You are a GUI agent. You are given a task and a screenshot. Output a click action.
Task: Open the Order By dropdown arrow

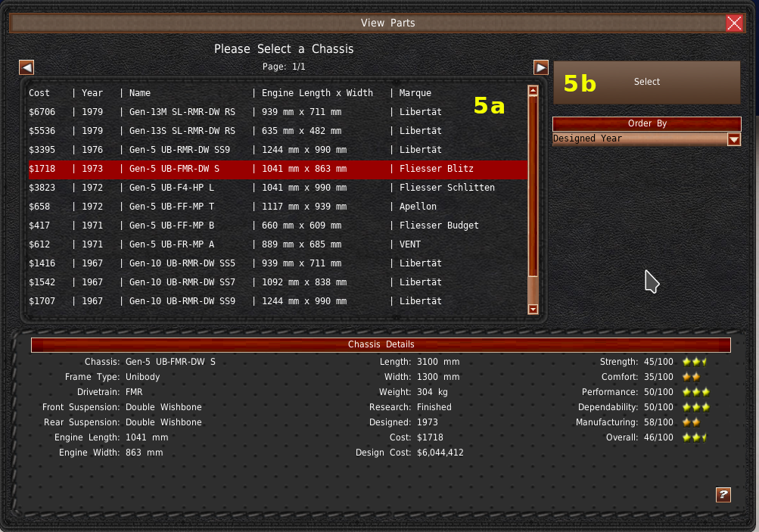pos(733,139)
